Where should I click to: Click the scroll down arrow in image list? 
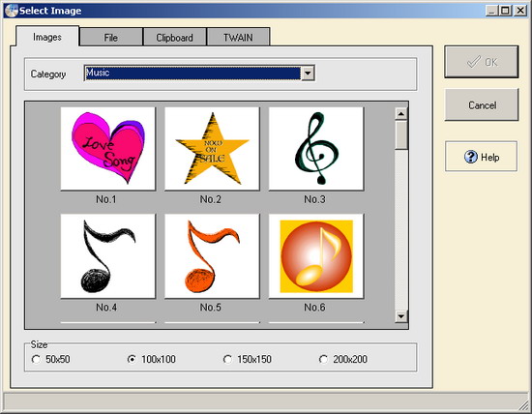pyautogui.click(x=401, y=316)
